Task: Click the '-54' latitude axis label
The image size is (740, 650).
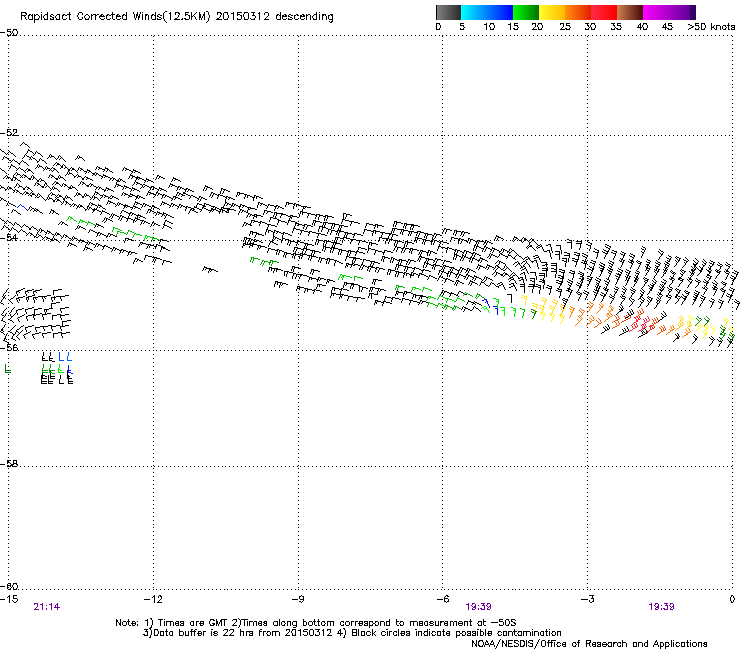Action: click(x=9, y=237)
